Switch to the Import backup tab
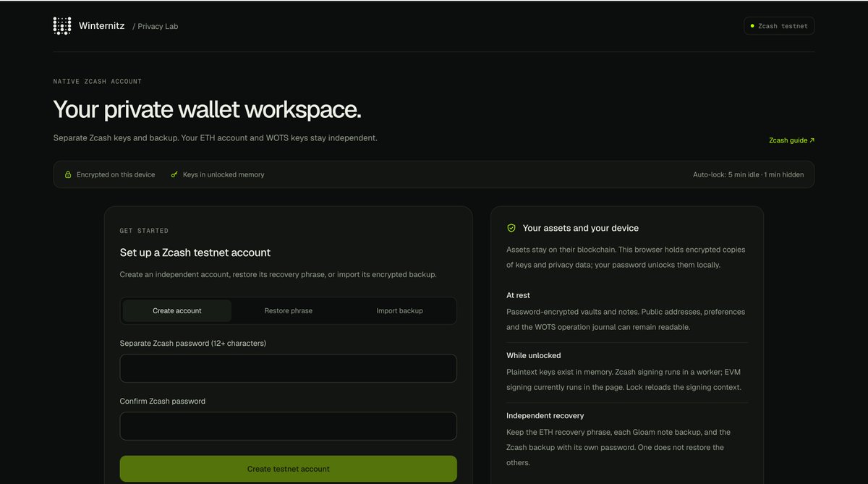 [399, 311]
